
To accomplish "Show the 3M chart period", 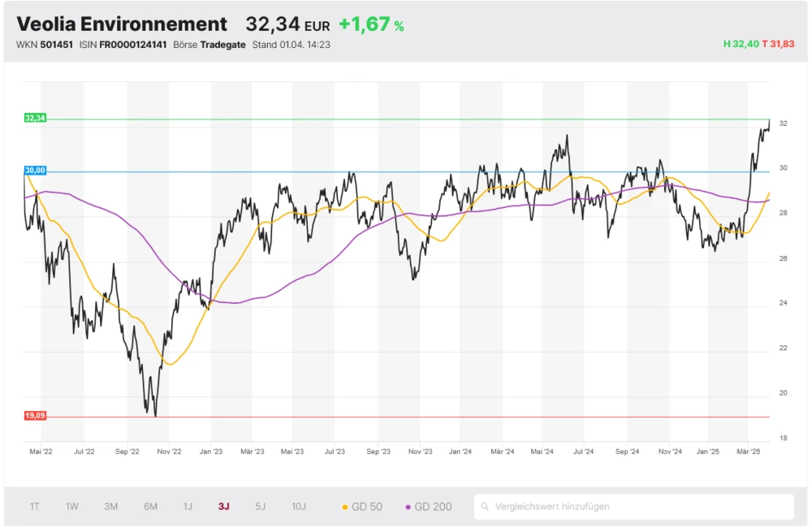I will click(111, 506).
